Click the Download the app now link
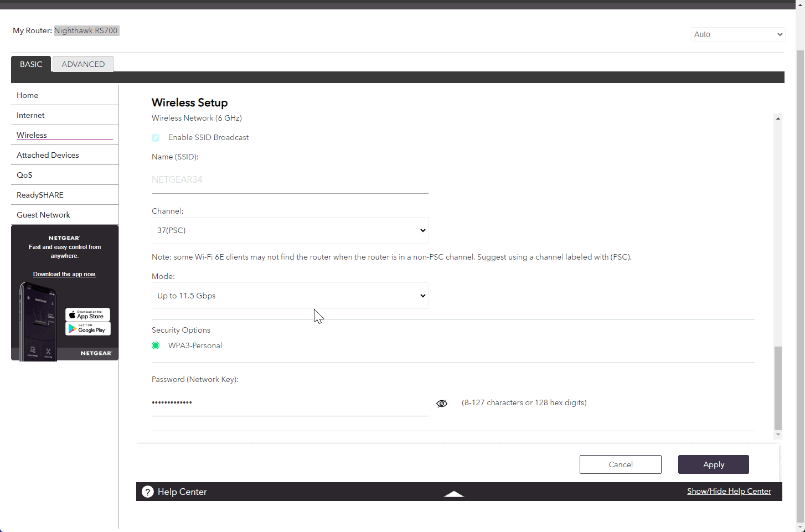This screenshot has width=805, height=532. pos(64,274)
